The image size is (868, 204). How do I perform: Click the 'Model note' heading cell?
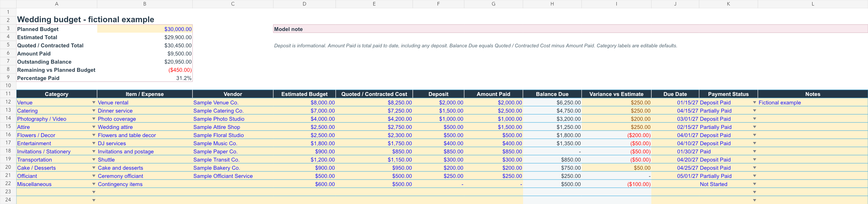tap(570, 29)
